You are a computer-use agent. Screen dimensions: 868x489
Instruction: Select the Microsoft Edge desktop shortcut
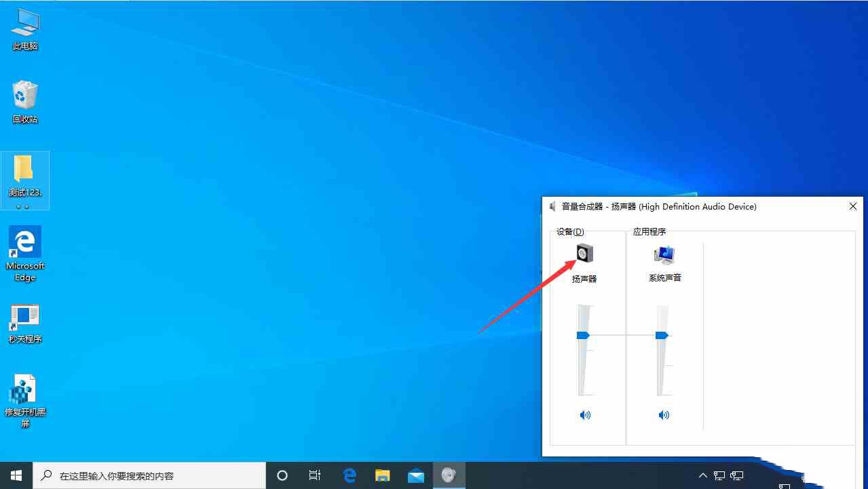point(25,254)
